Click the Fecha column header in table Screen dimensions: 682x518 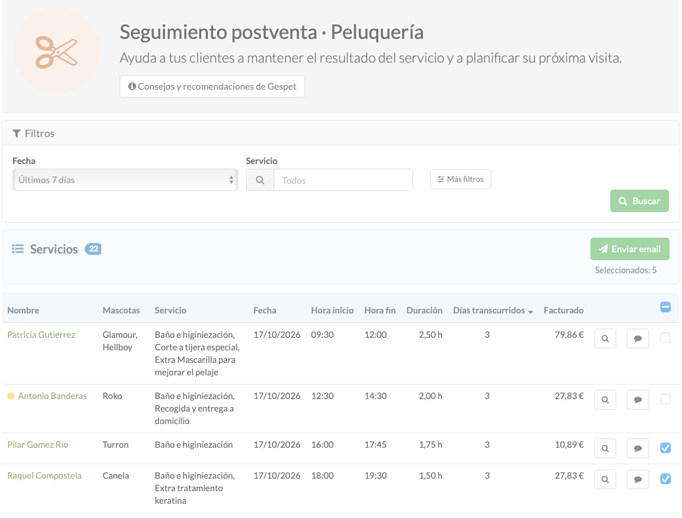(264, 311)
